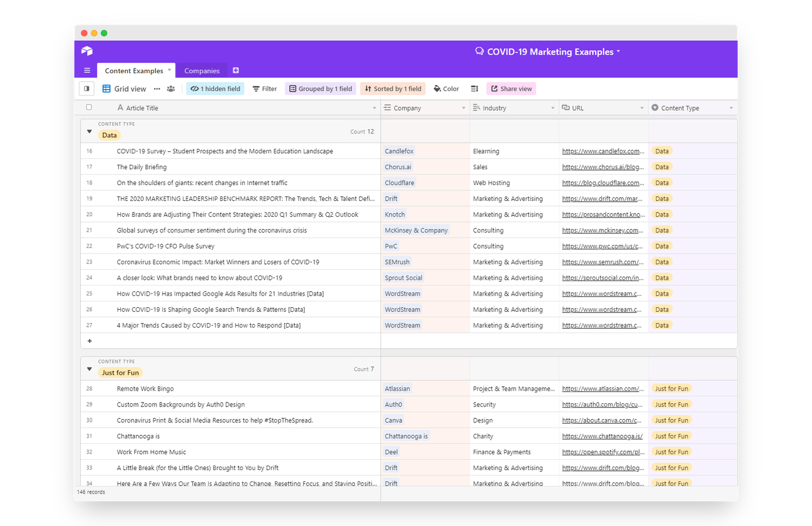
Task: Open the hamburger tables list menu
Action: (87, 71)
